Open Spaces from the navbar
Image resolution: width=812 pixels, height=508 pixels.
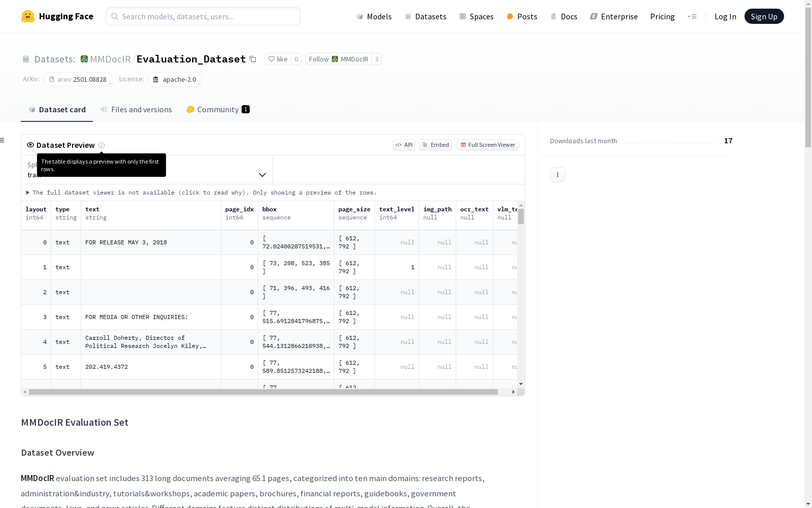point(477,16)
